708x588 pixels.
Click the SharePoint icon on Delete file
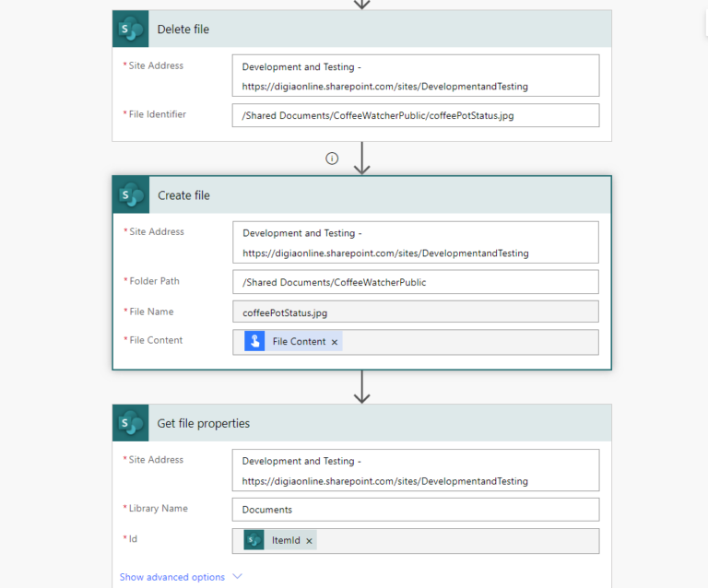pos(131,29)
